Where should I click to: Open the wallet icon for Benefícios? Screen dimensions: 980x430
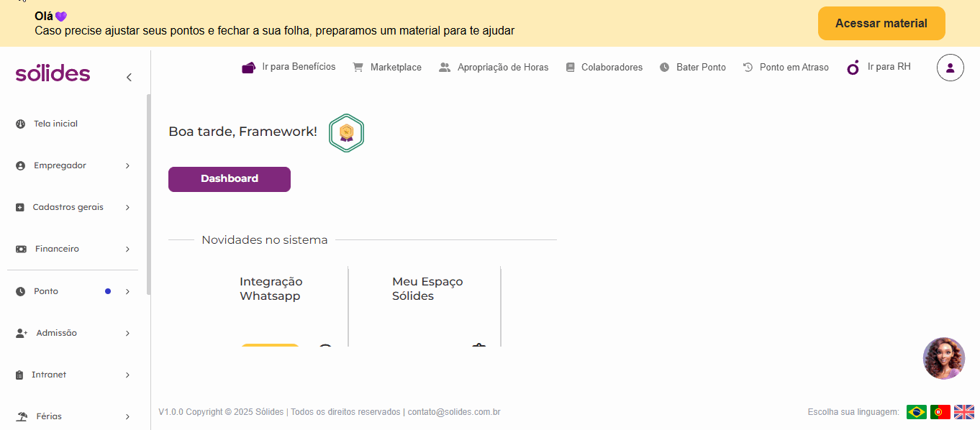point(249,68)
